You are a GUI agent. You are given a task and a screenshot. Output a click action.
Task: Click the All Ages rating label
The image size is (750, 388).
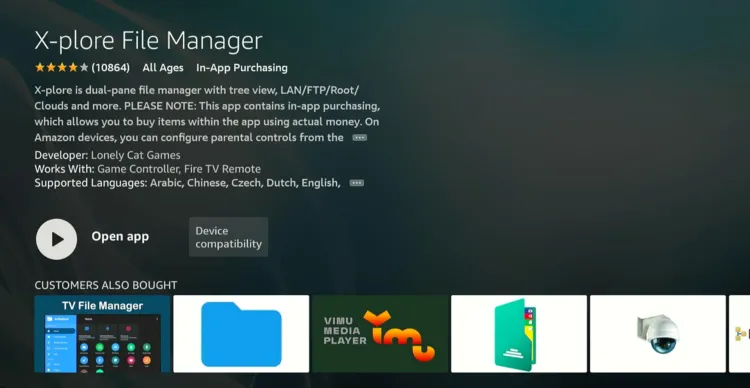[x=163, y=68]
